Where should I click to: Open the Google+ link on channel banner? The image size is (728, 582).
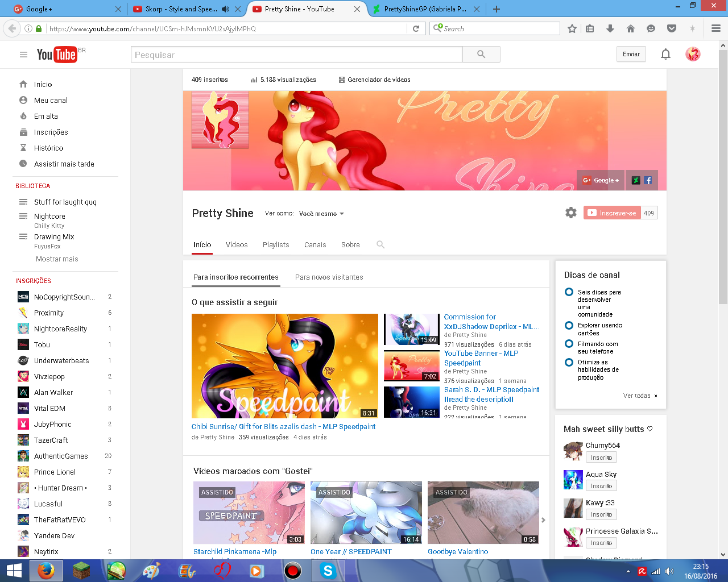click(x=601, y=180)
